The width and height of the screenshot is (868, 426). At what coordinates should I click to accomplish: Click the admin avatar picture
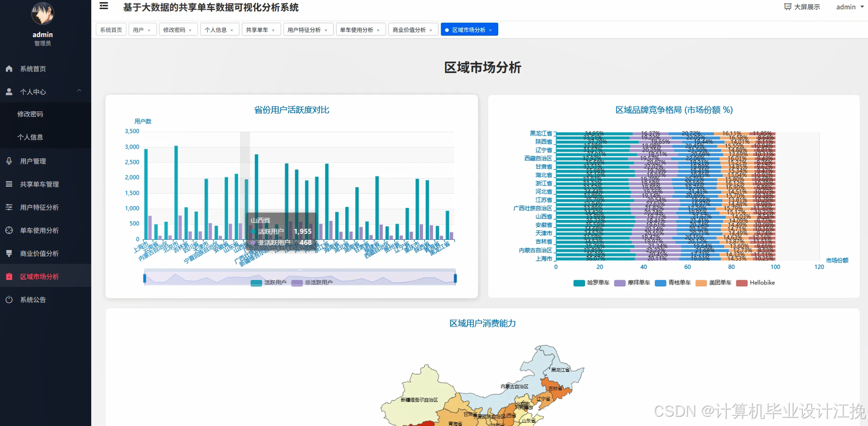(42, 14)
